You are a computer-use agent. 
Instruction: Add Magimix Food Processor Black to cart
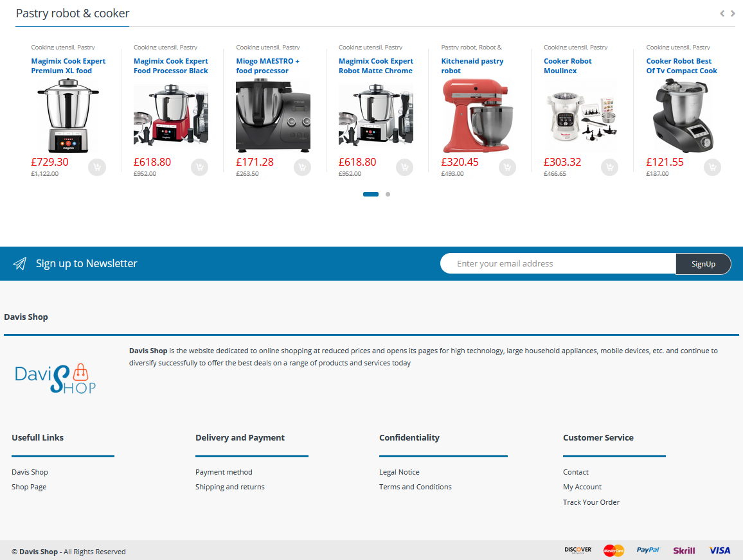199,167
